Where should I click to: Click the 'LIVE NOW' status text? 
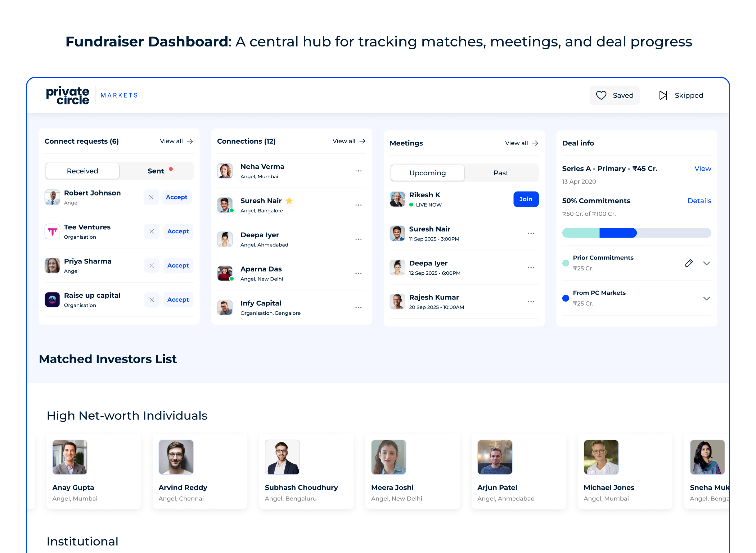(428, 205)
